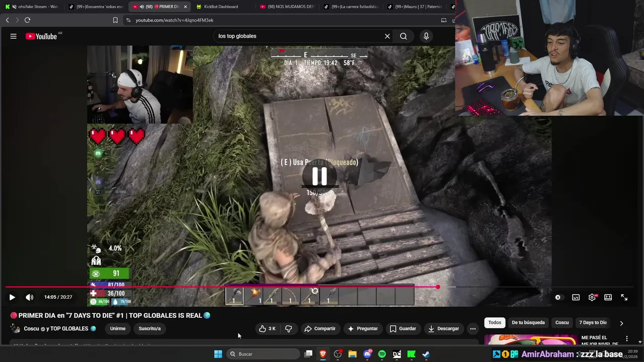This screenshot has width=644, height=362.
Task: Open Brave browser from the taskbar
Action: (323, 354)
